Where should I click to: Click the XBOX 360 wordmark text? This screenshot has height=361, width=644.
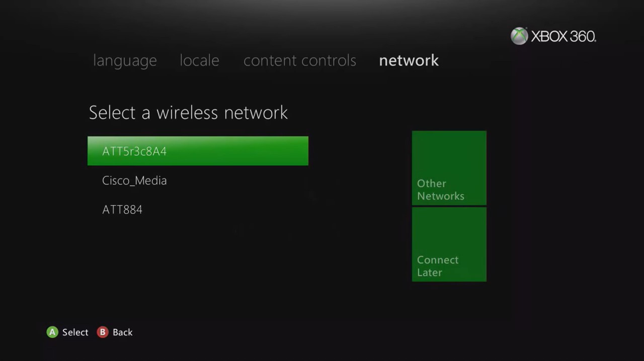point(563,36)
